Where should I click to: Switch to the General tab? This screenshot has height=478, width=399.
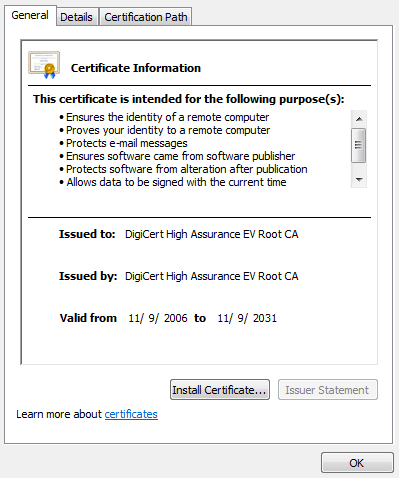point(30,15)
